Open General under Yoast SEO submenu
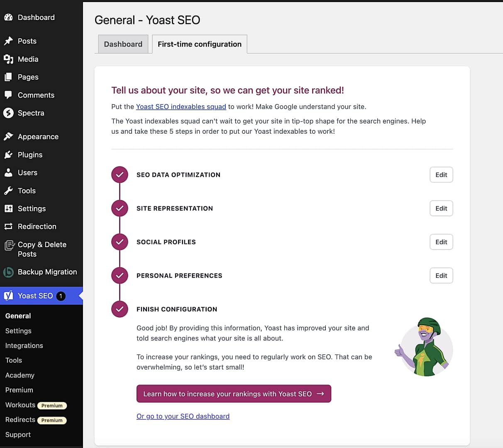This screenshot has height=448, width=503. tap(18, 316)
